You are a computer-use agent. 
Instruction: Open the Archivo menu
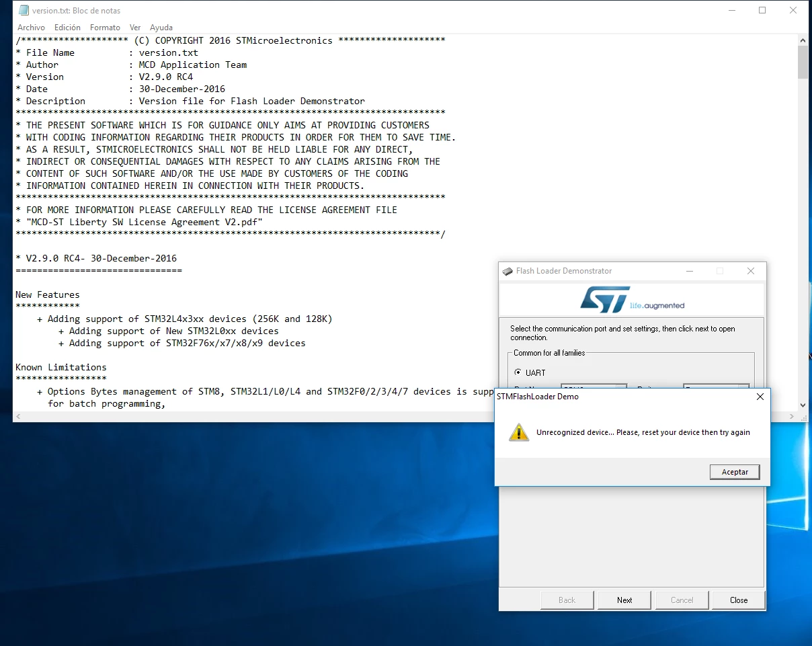[32, 28]
